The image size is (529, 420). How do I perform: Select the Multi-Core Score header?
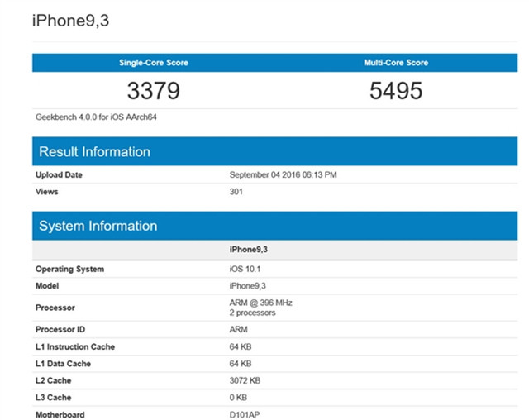pos(396,63)
